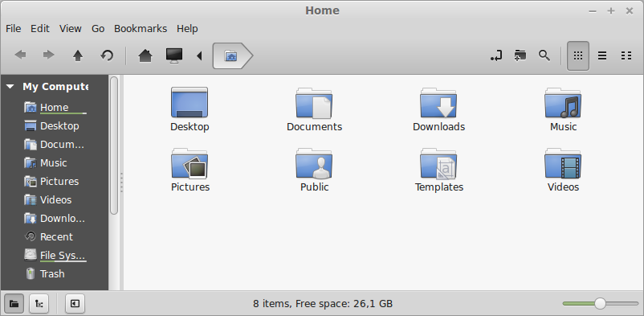Switch to compact view
This screenshot has width=644, height=316.
[x=626, y=55]
